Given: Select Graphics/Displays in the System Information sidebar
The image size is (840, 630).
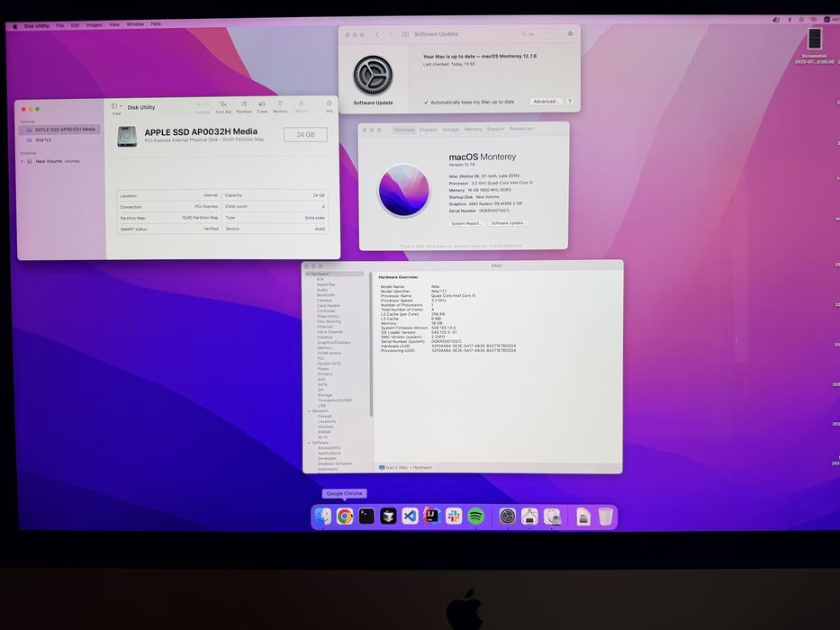Looking at the screenshot, I should click(x=334, y=342).
